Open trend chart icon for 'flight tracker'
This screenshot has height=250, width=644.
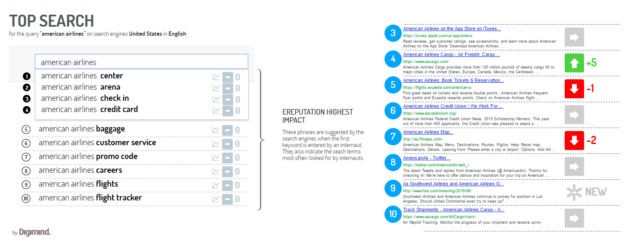click(216, 199)
